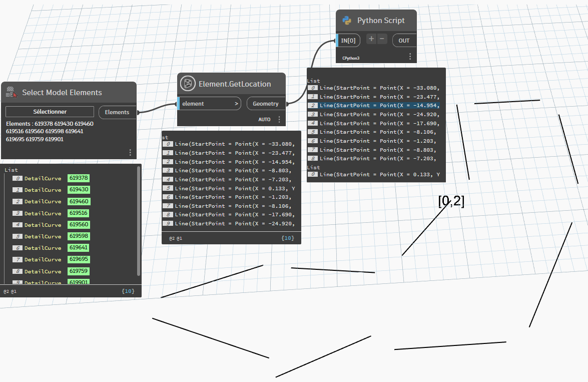Open the Element.GetLocation node three-dot menu

(279, 119)
